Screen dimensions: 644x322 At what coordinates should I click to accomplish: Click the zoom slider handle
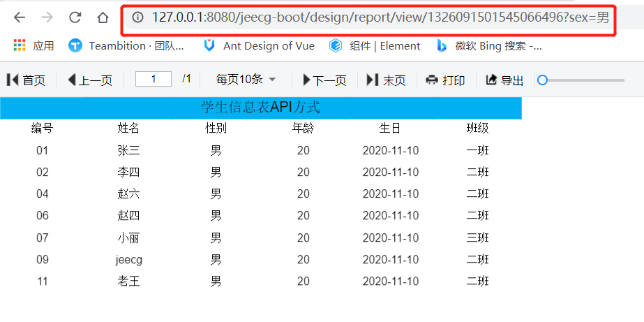[543, 80]
